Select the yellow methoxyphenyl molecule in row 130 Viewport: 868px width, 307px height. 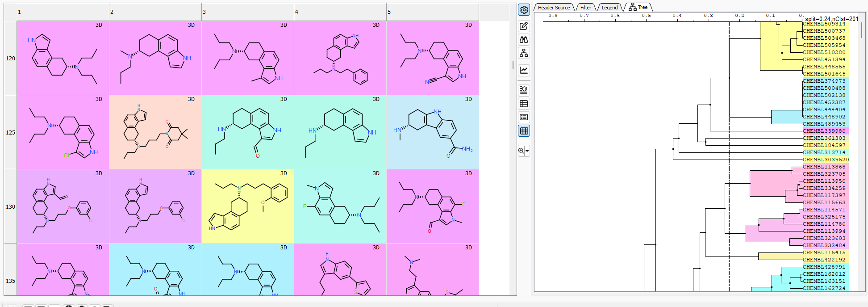(x=248, y=206)
